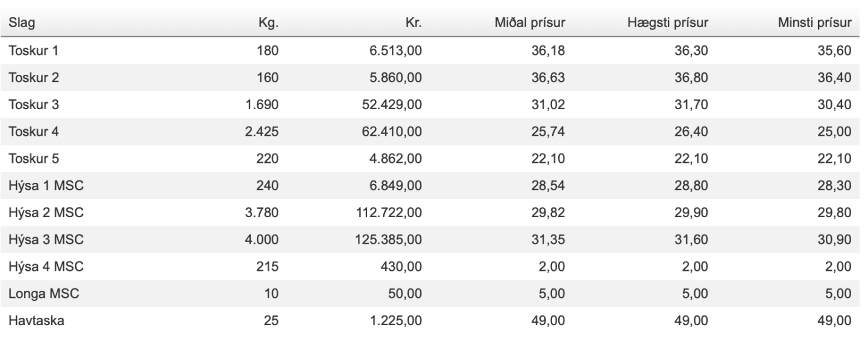Image resolution: width=868 pixels, height=342 pixels.
Task: Click the Toskur 5 row label
Action: pos(33,159)
